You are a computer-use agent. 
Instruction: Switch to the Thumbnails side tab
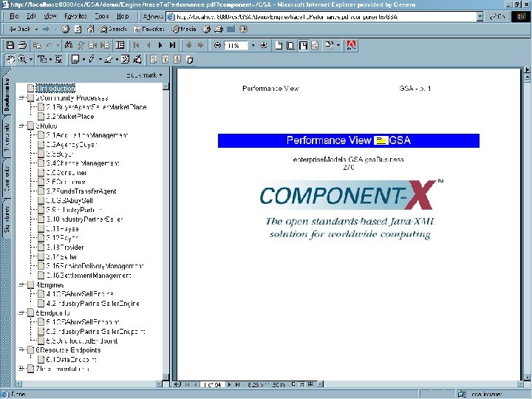pos(7,137)
